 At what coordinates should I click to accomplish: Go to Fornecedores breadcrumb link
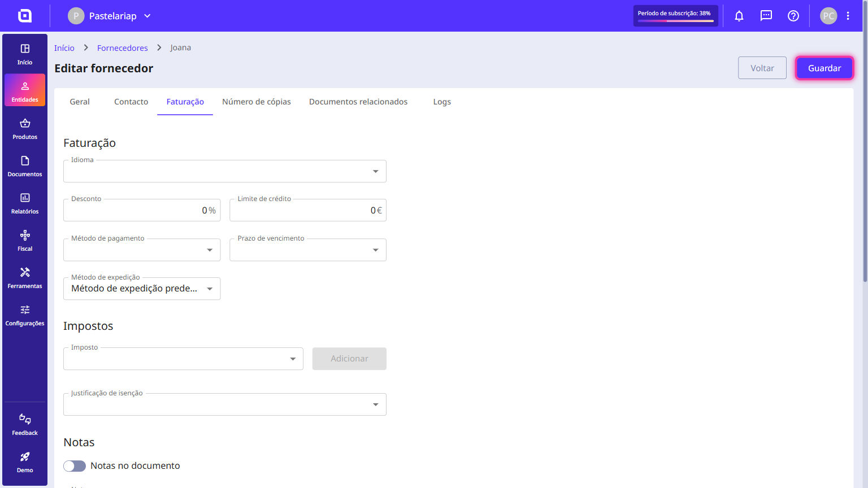click(123, 48)
